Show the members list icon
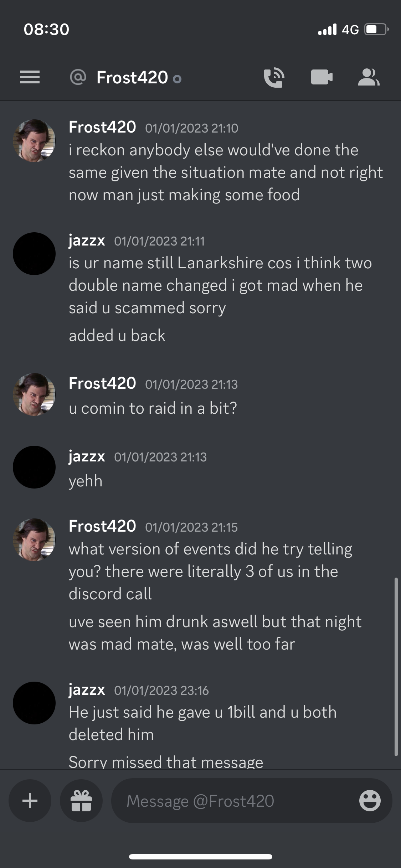401x868 pixels. [x=369, y=77]
